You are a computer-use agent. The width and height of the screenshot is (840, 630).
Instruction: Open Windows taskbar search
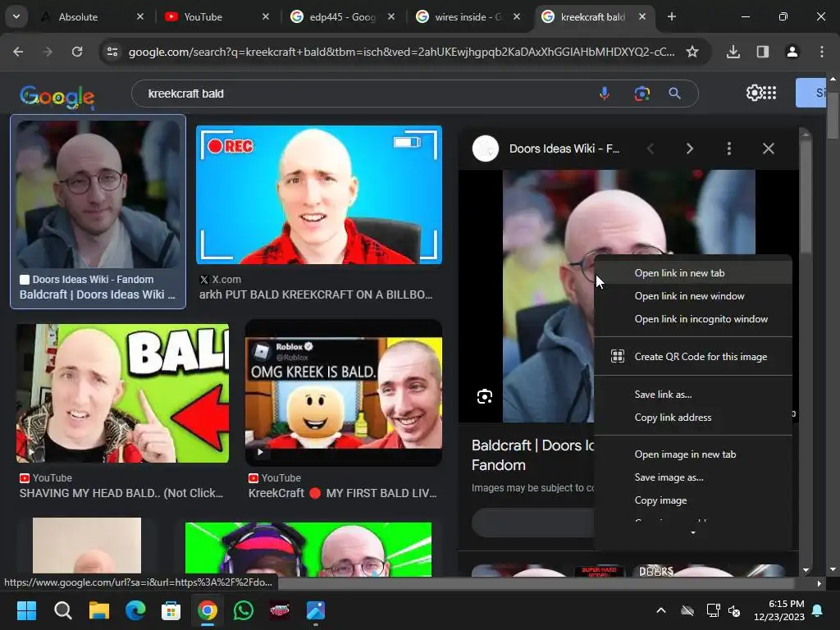pyautogui.click(x=62, y=610)
